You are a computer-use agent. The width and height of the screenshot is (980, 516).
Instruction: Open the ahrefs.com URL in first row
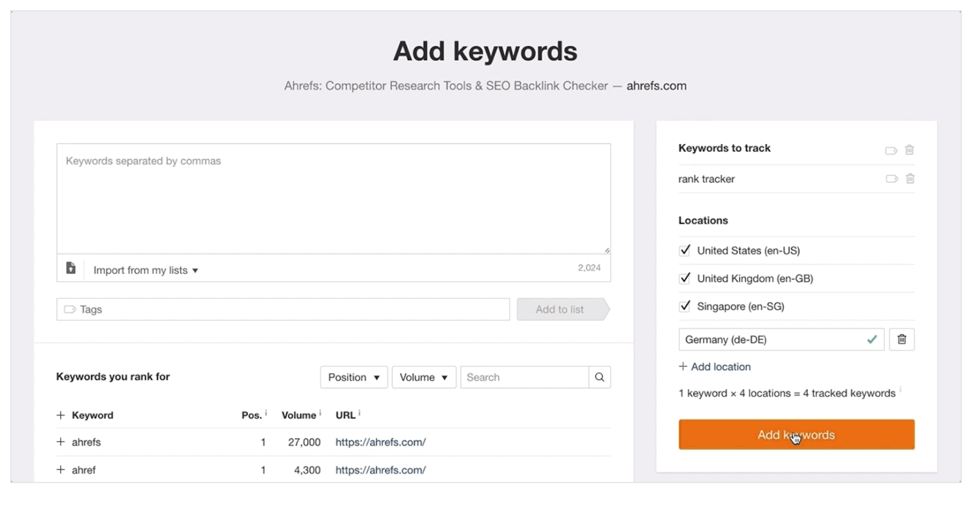pyautogui.click(x=380, y=442)
